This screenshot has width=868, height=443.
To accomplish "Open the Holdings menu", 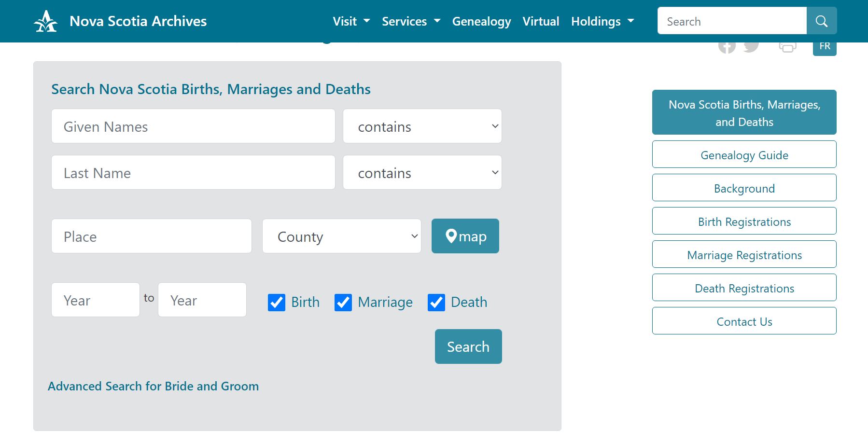I will (602, 21).
